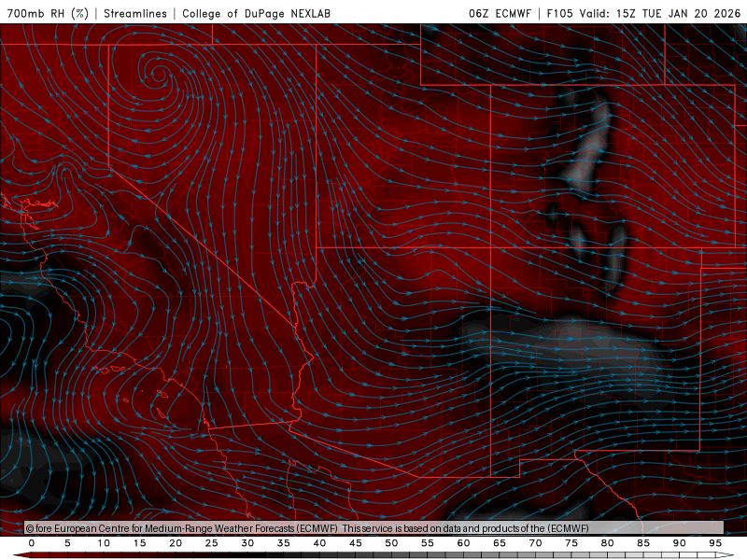
Task: Click the "F105" forecast hour text
Action: coord(559,13)
